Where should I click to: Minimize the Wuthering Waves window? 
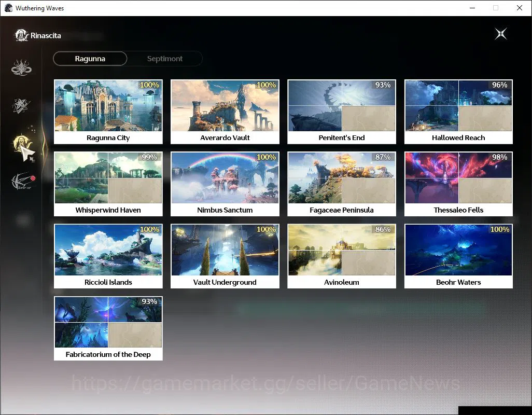click(x=472, y=8)
